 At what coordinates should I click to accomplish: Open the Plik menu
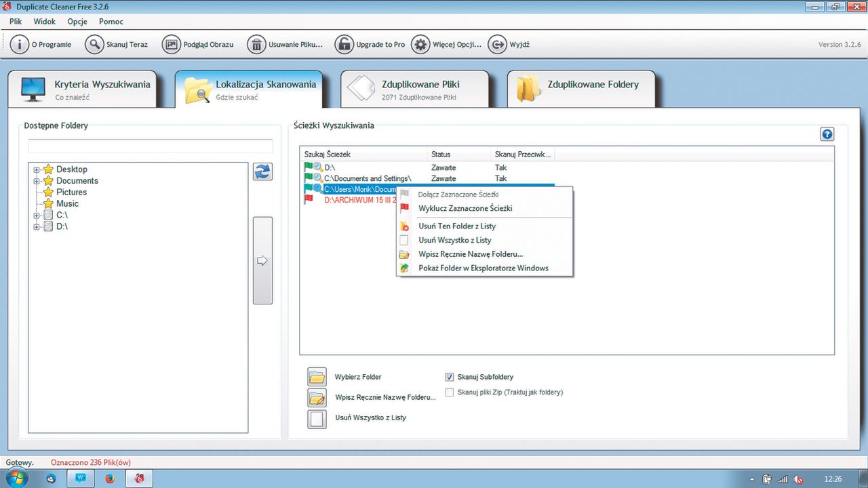pyautogui.click(x=16, y=22)
